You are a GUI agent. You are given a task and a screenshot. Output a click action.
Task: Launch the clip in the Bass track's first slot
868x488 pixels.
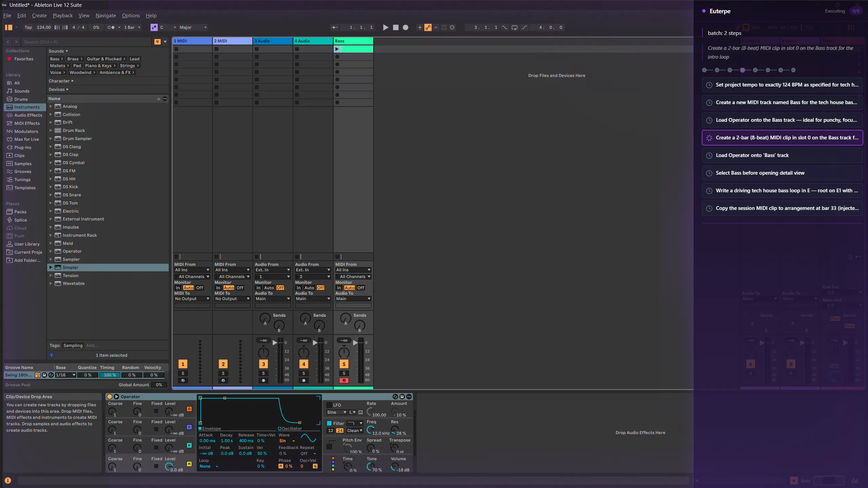click(337, 49)
